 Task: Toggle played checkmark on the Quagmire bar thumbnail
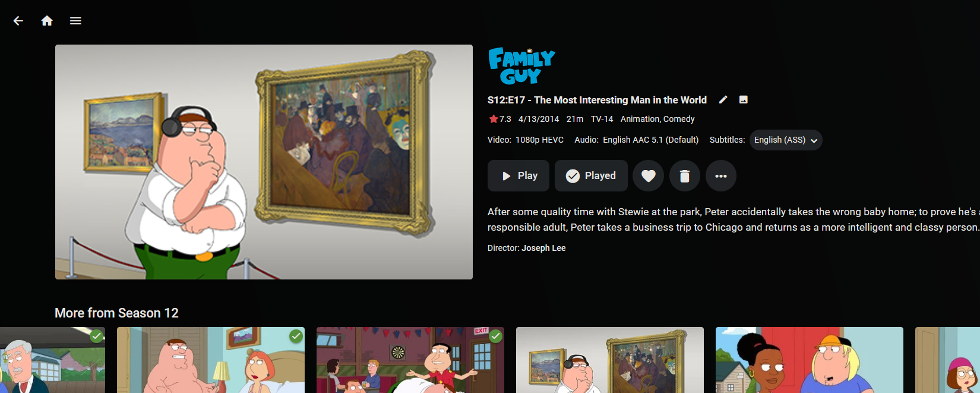pyautogui.click(x=495, y=337)
